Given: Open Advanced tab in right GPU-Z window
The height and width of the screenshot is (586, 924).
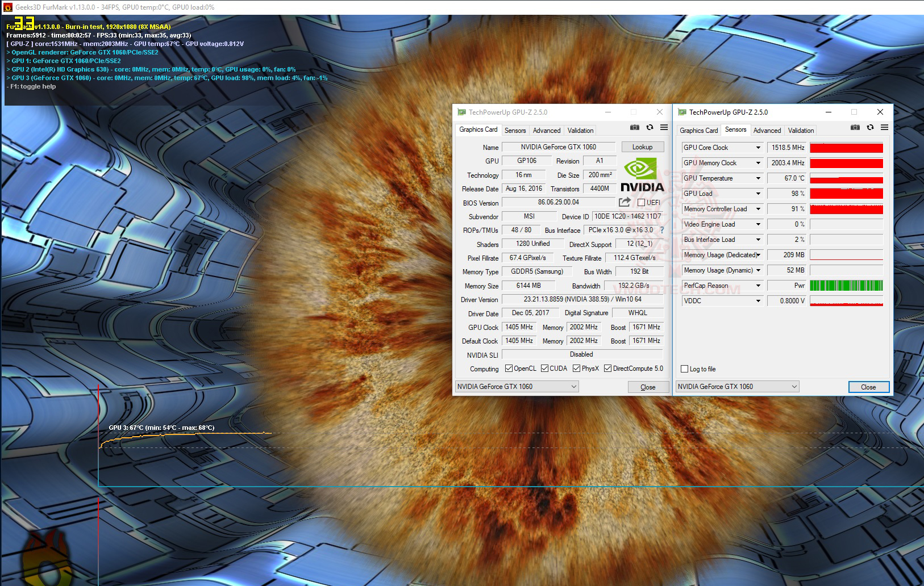Looking at the screenshot, I should coord(767,131).
